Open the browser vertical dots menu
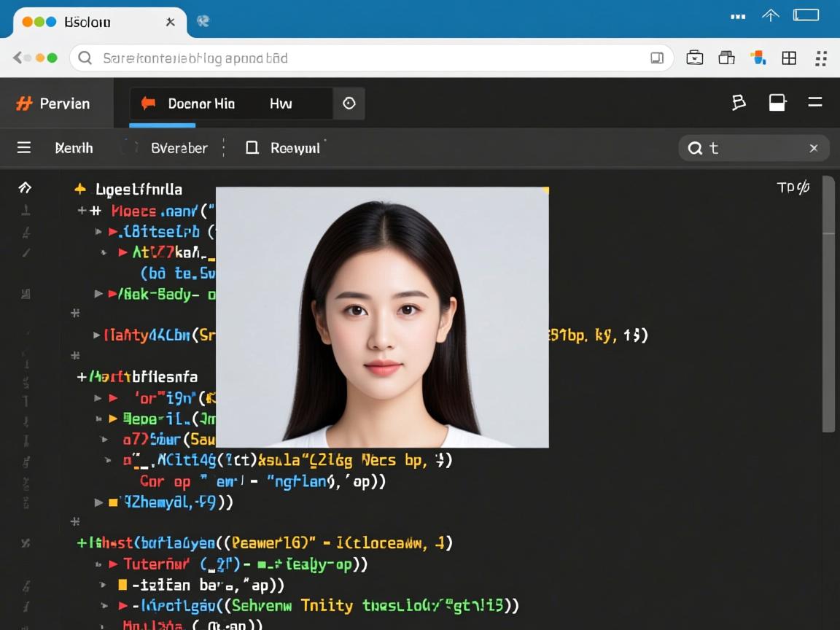Viewport: 840px width, 630px height. (x=821, y=58)
